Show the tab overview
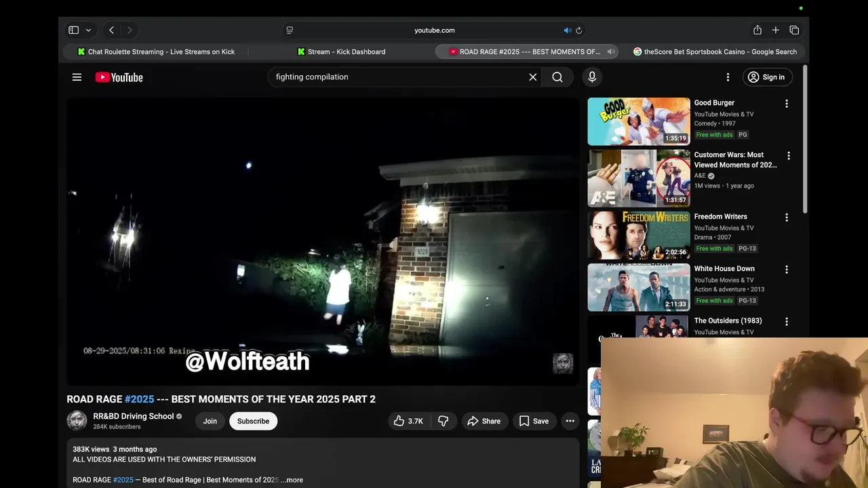Screen dimensions: 868x488 [x=794, y=30]
